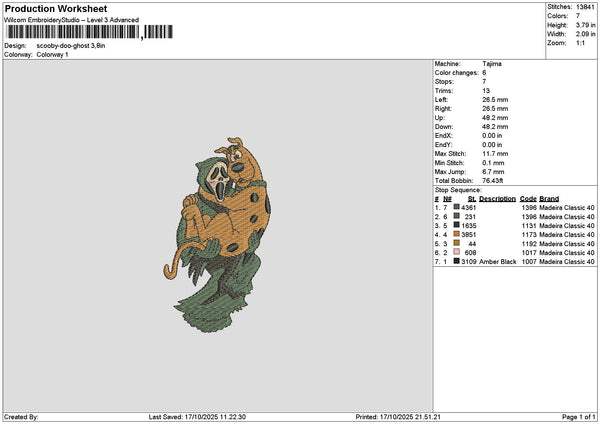This screenshot has width=600, height=424.
Task: Click the Zoom 1:1 value
Action: 580,43
